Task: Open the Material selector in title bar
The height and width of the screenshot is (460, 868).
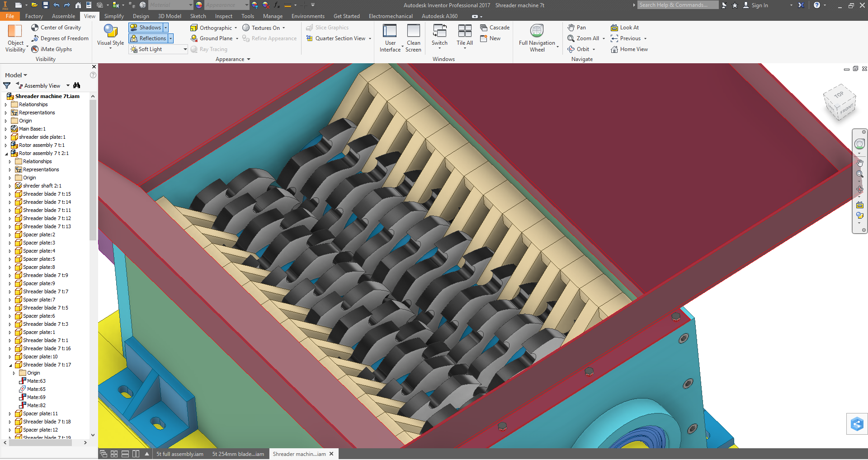Action: [x=171, y=5]
